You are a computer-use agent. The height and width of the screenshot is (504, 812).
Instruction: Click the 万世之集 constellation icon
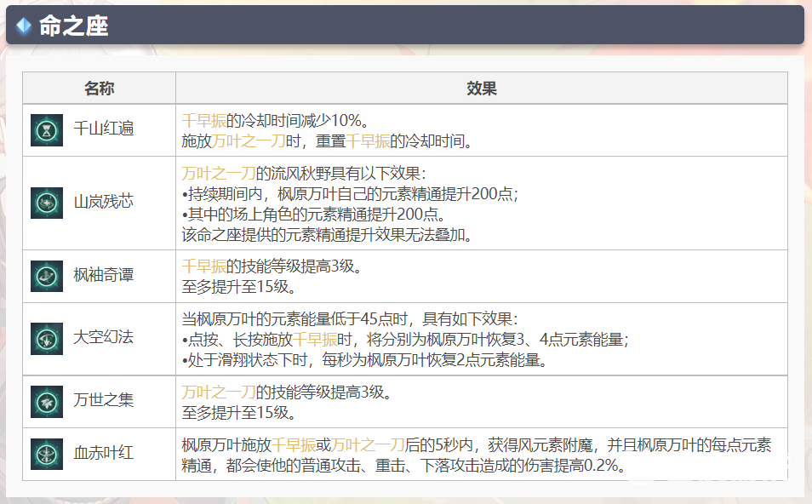tap(47, 402)
